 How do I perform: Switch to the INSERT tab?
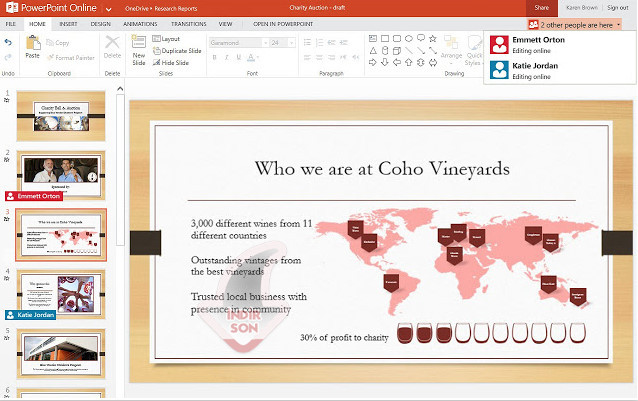tap(68, 24)
